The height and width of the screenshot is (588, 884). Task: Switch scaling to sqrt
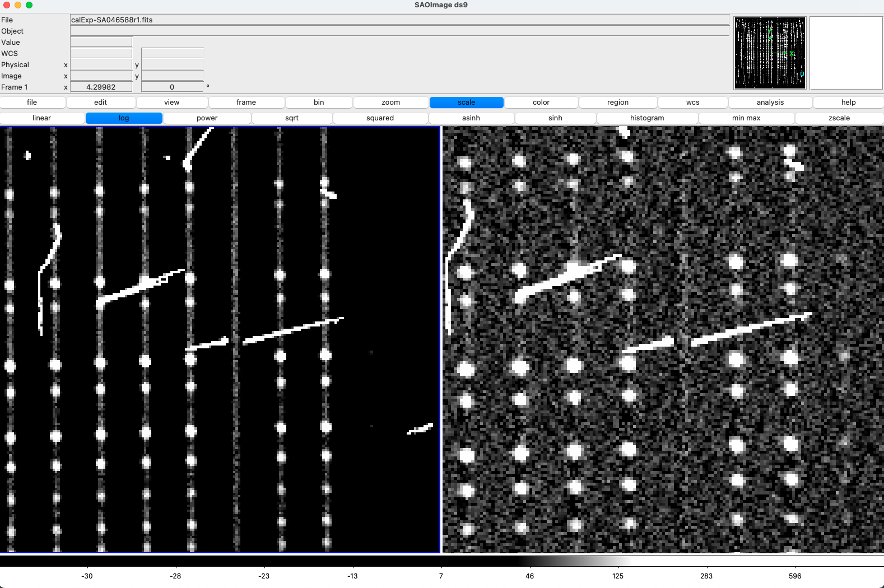click(x=292, y=118)
